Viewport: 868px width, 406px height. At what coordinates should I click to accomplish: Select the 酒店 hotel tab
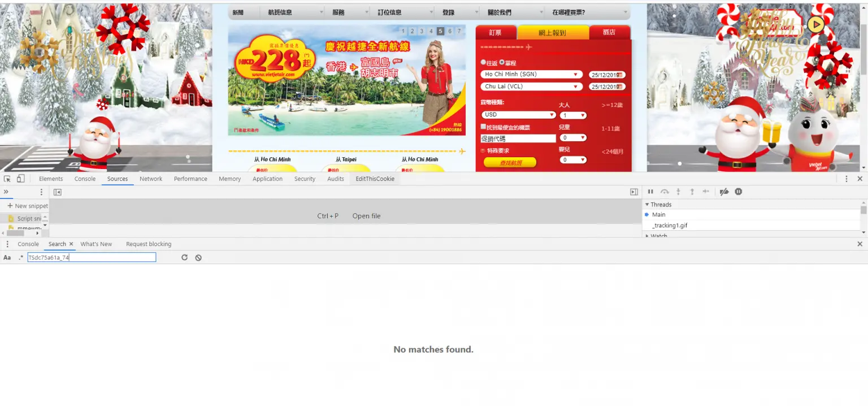(x=609, y=32)
